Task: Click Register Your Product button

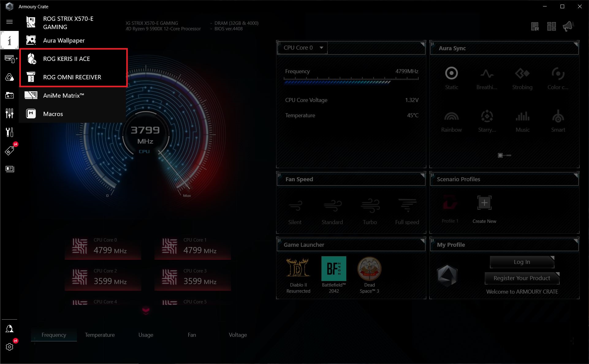Action: click(x=522, y=277)
